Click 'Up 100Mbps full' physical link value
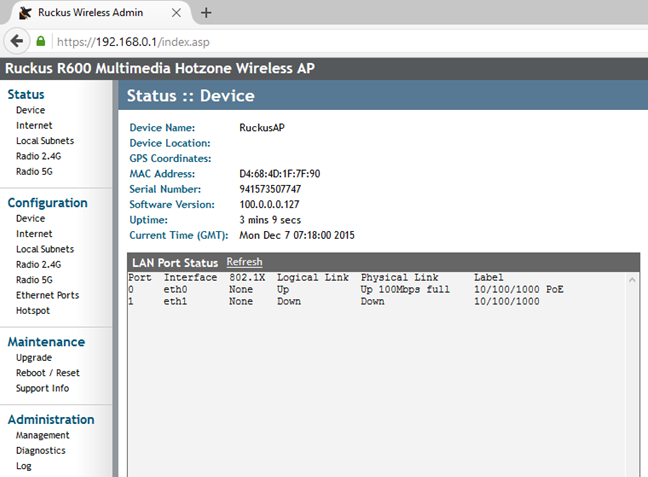 click(405, 289)
